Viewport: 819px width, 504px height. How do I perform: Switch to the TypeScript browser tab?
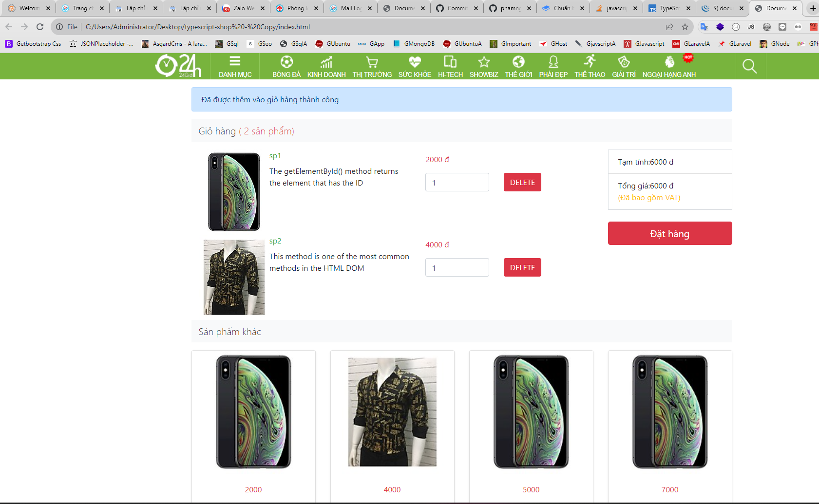pyautogui.click(x=669, y=8)
